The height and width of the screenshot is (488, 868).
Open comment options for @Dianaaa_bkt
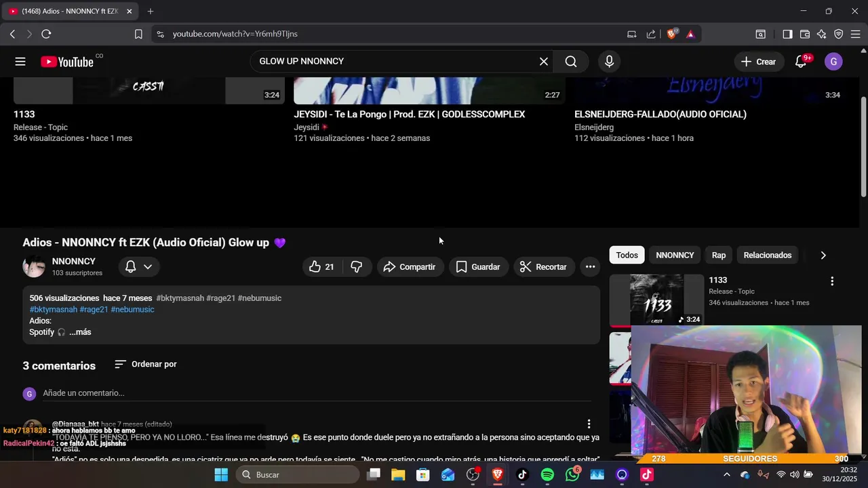[589, 424]
